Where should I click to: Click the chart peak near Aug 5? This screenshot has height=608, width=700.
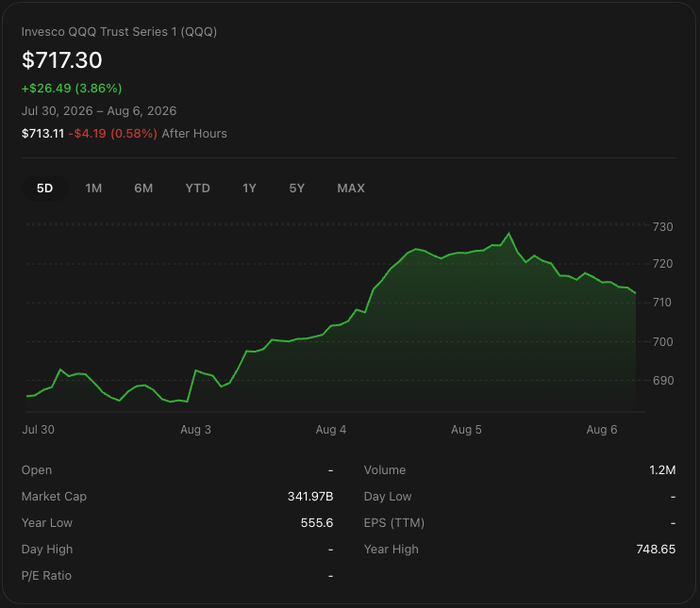coord(508,233)
